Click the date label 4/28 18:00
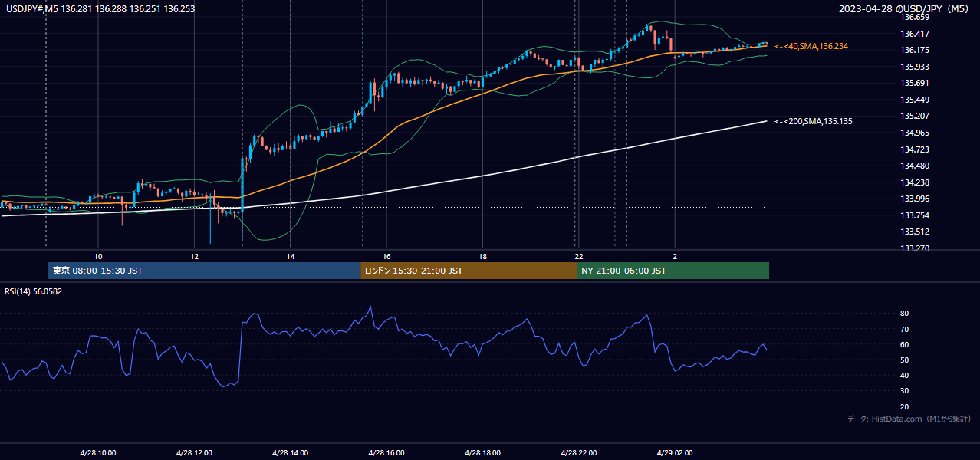 482,452
